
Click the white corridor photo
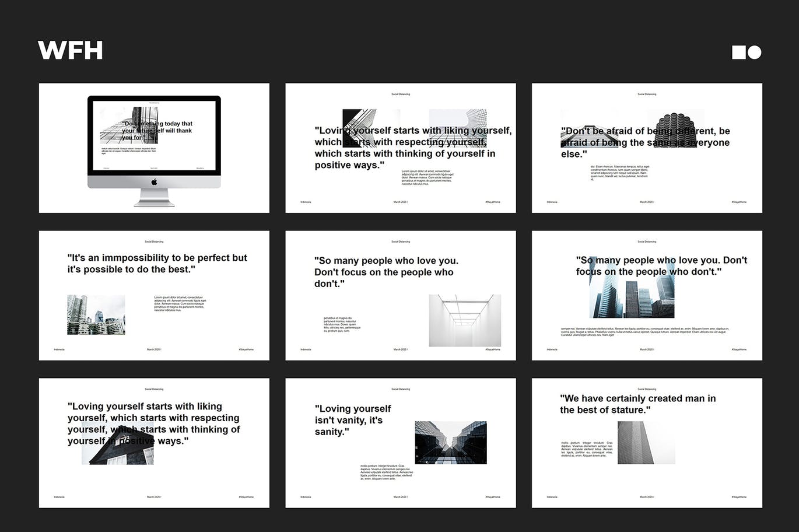point(465,320)
